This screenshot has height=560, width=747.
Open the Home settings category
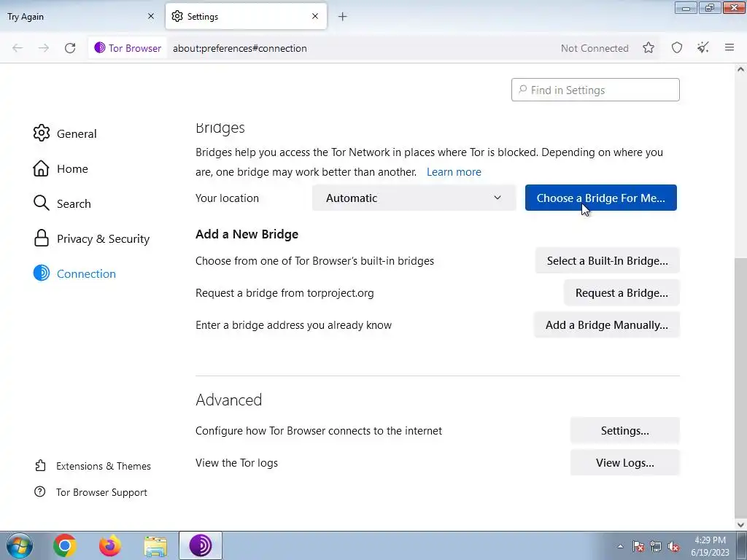[x=61, y=168]
